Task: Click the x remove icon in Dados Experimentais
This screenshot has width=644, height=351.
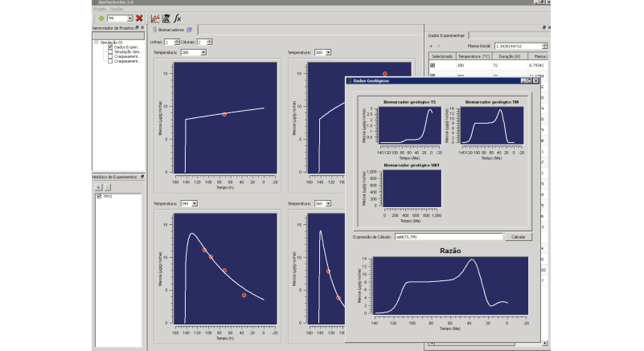Action: (439, 46)
